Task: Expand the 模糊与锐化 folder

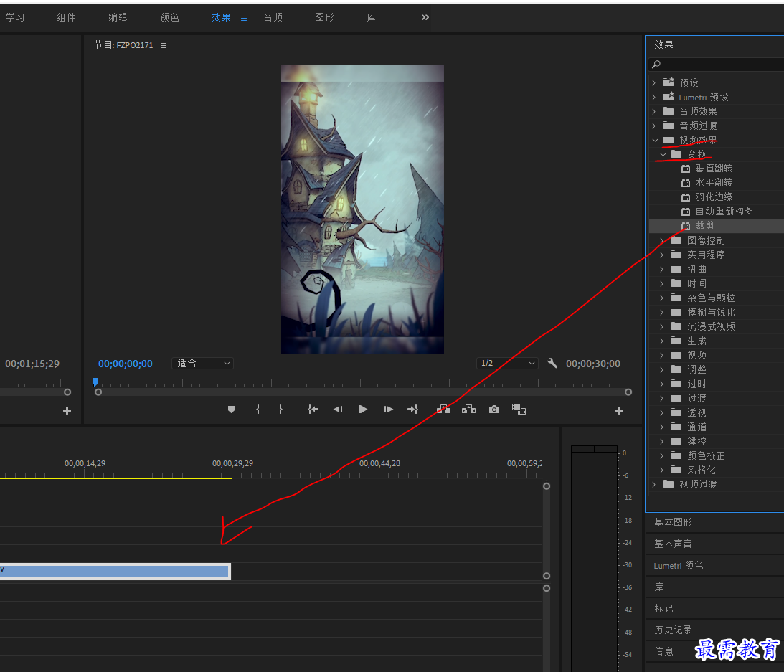Action: [662, 312]
